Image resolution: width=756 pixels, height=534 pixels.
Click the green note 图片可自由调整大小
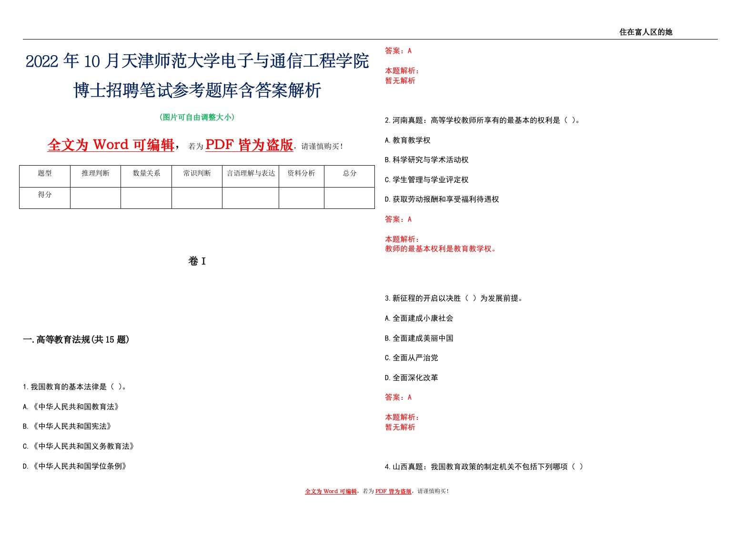[x=197, y=117]
